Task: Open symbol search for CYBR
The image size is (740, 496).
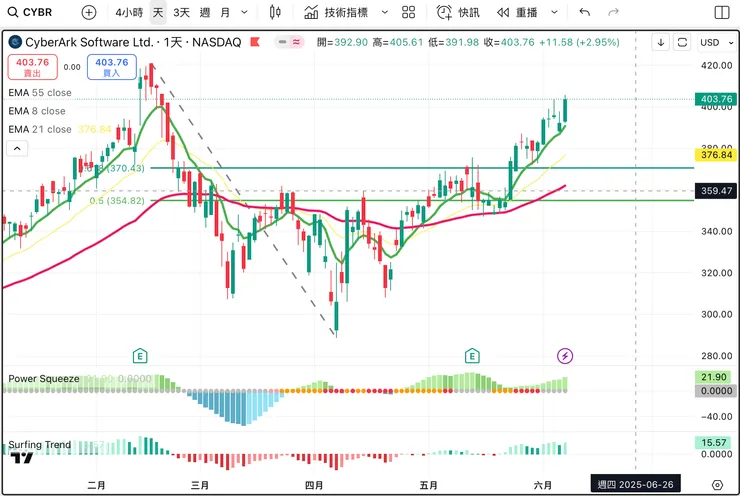Action: click(x=30, y=12)
